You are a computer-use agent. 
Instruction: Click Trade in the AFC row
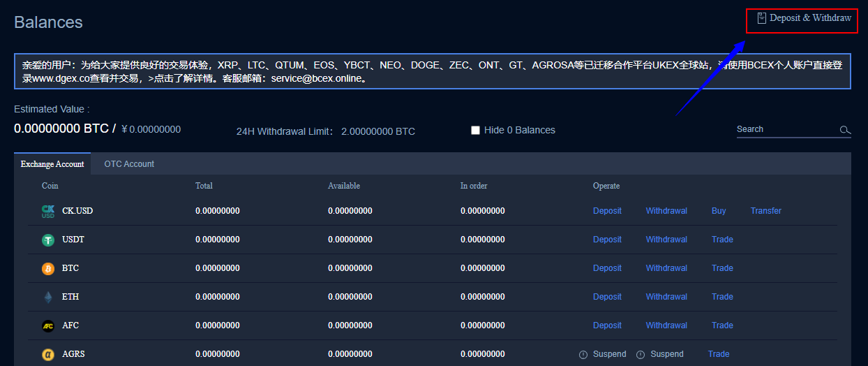(x=722, y=325)
